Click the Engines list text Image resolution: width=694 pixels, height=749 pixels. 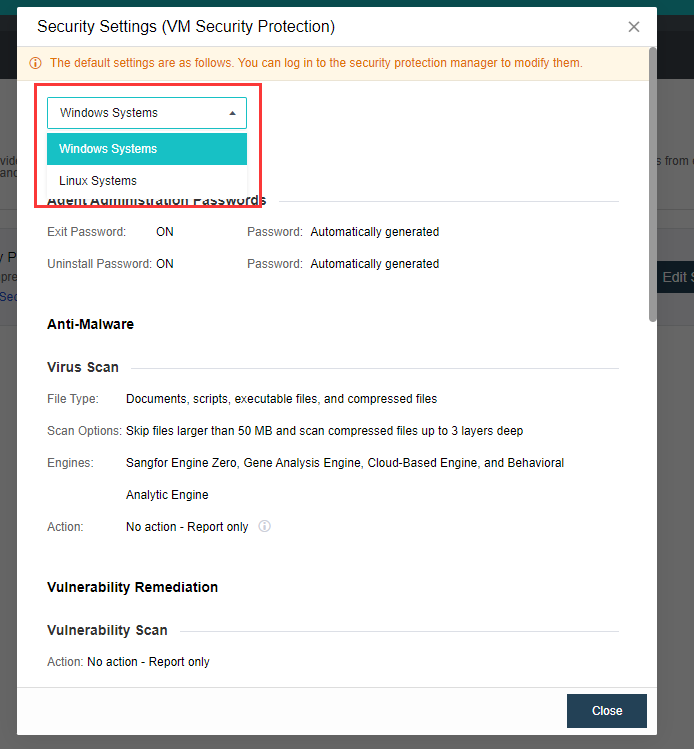pyautogui.click(x=345, y=463)
